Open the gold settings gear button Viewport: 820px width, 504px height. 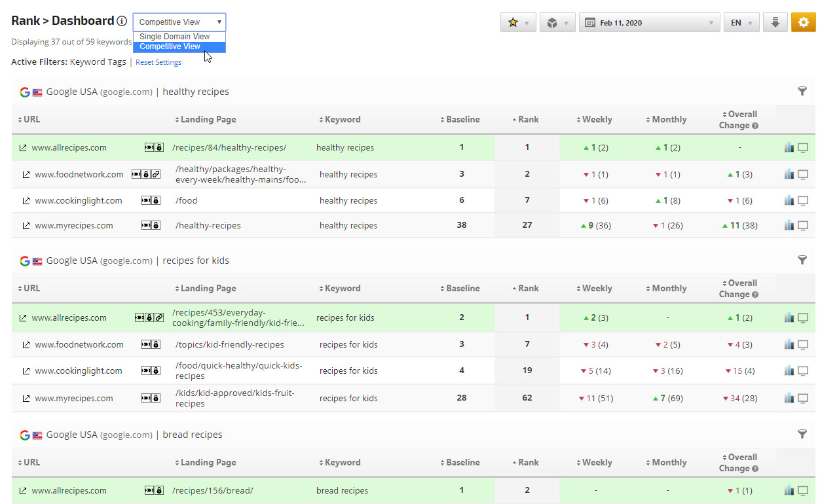click(803, 22)
